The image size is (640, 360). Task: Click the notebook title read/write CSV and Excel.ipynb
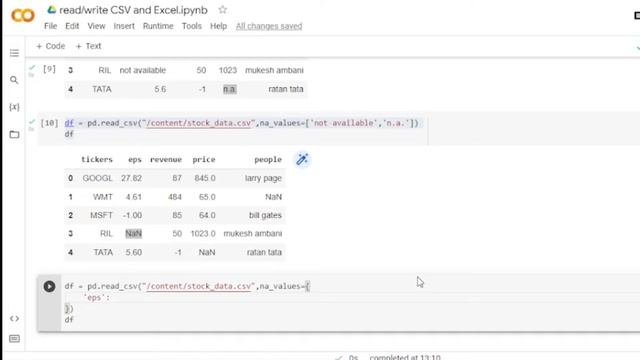point(133,10)
